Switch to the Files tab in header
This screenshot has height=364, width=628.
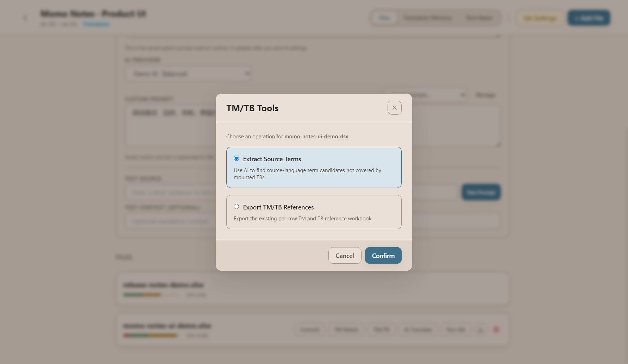384,18
